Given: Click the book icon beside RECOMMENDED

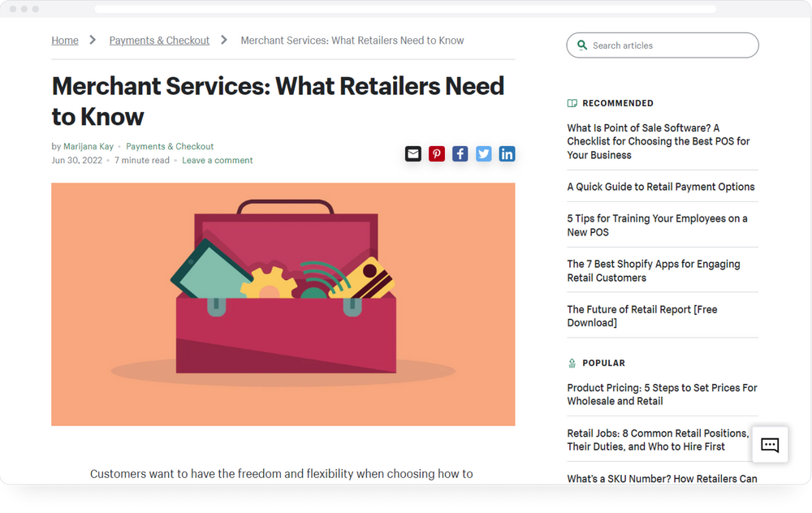Looking at the screenshot, I should click(x=572, y=102).
